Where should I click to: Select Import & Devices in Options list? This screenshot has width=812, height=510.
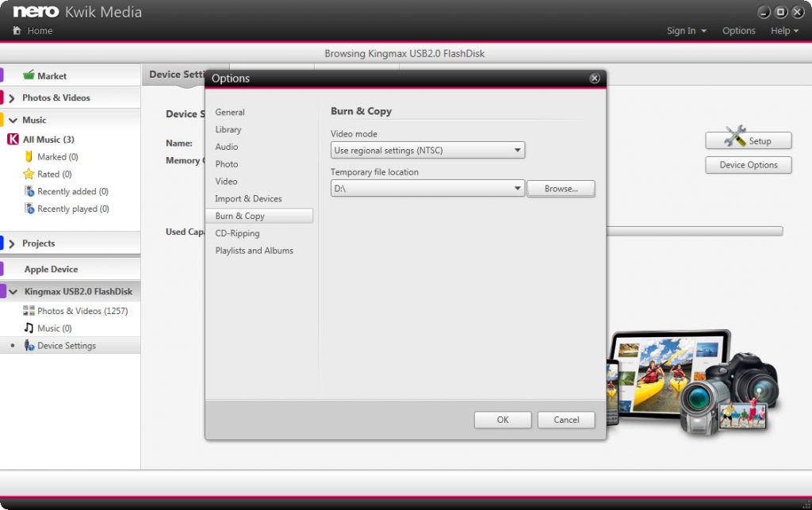[x=248, y=199]
